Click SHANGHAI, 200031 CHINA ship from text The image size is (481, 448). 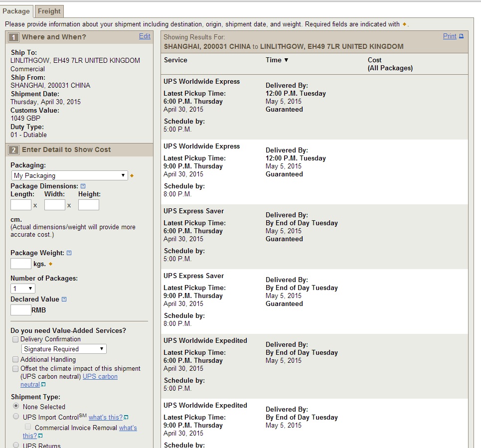(50, 85)
